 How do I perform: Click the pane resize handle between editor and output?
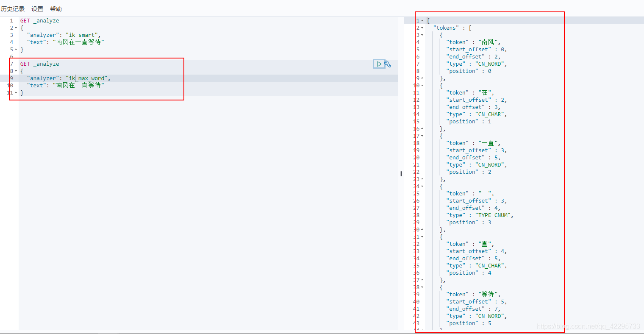point(401,174)
